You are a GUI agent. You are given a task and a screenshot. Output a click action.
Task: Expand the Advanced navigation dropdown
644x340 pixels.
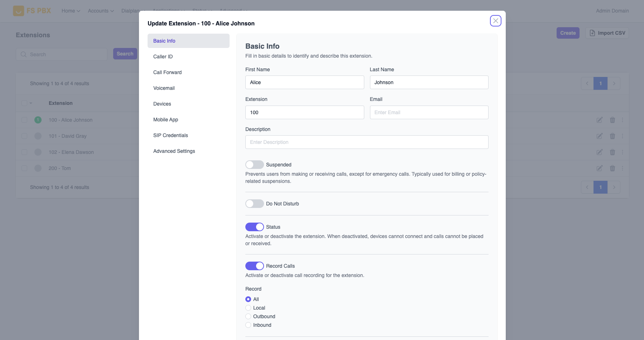(x=231, y=11)
